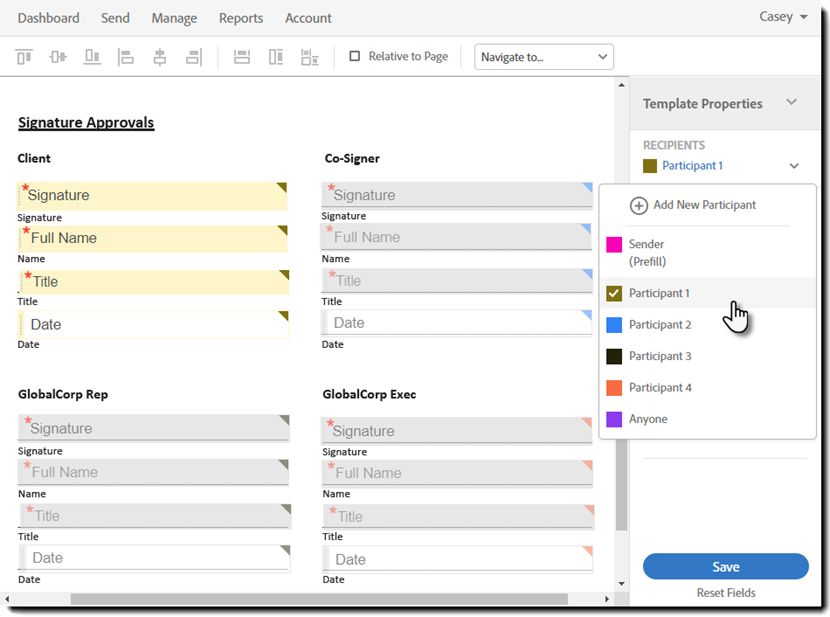Open the Navigate to dropdown

coord(544,57)
